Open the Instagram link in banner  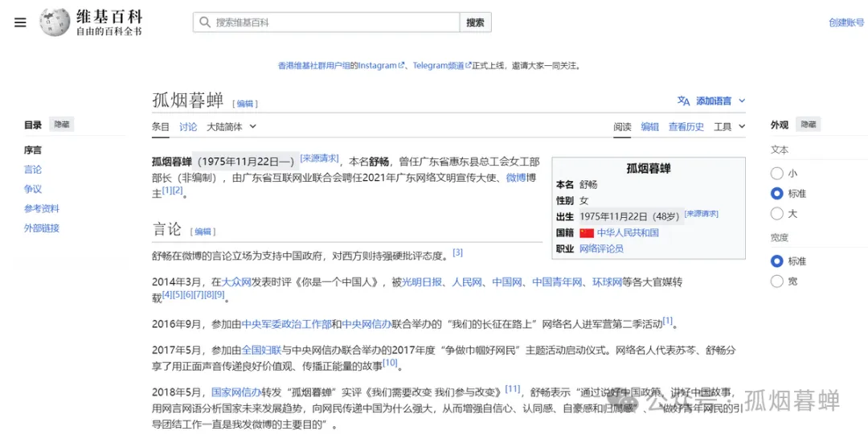[x=381, y=65]
